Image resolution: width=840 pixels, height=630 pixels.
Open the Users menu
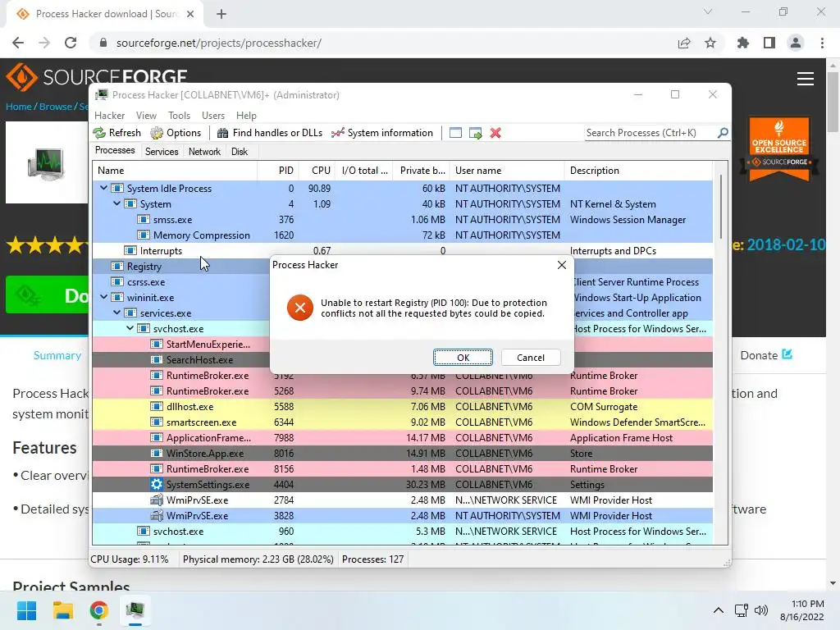[213, 116]
